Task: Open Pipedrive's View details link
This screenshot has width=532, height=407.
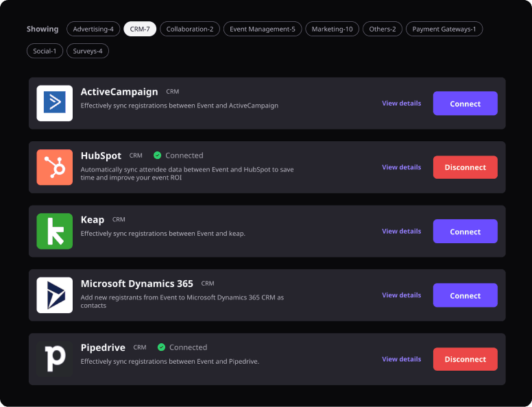Action: (401, 359)
